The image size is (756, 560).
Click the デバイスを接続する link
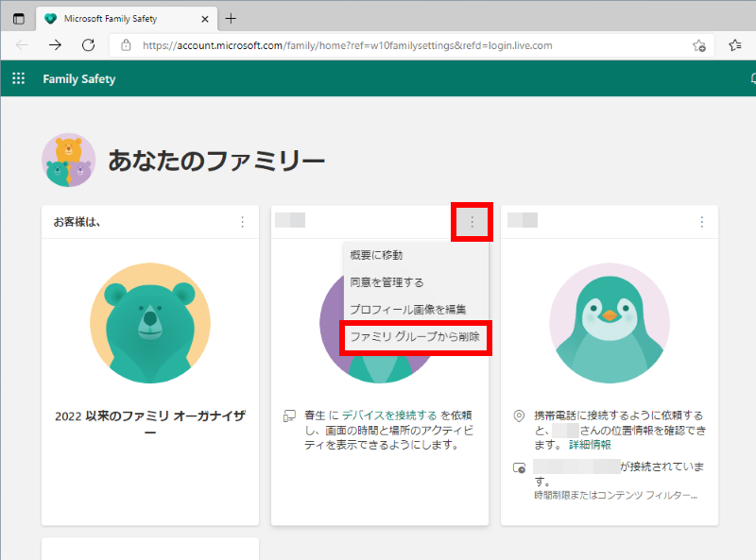[x=389, y=415]
